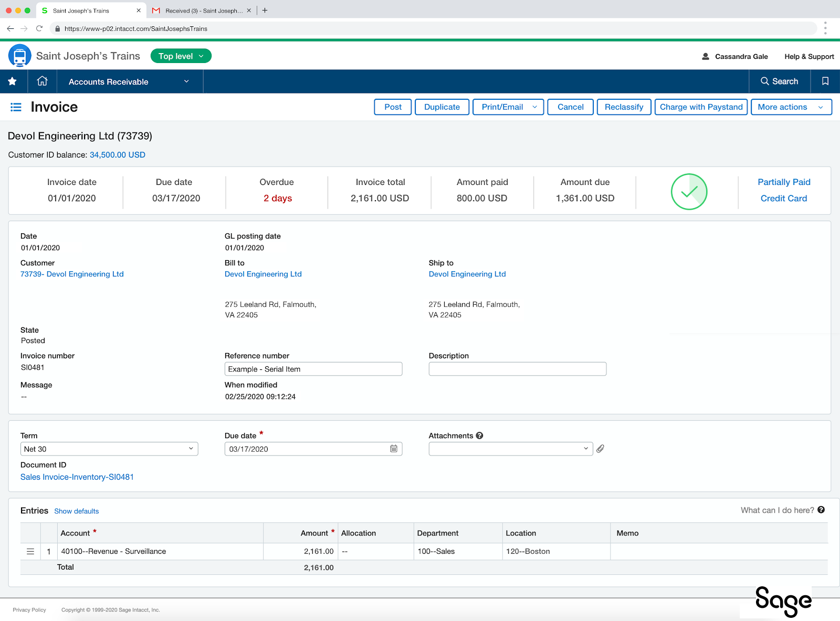Click the Cancel button
Screen dimensions: 840x621
[x=570, y=107]
